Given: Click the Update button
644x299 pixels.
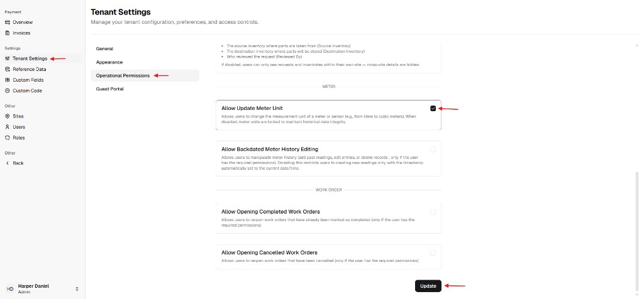Looking at the screenshot, I should (x=428, y=286).
